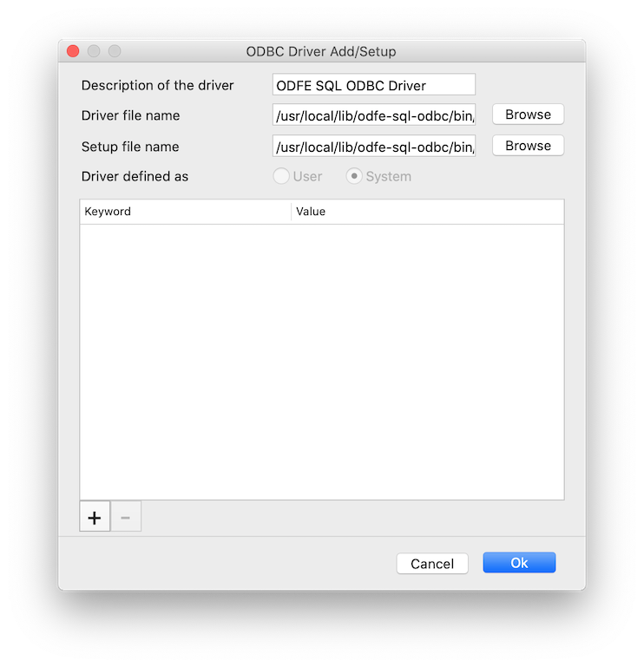644x667 pixels.
Task: Click the green zoom window button
Action: tap(115, 51)
